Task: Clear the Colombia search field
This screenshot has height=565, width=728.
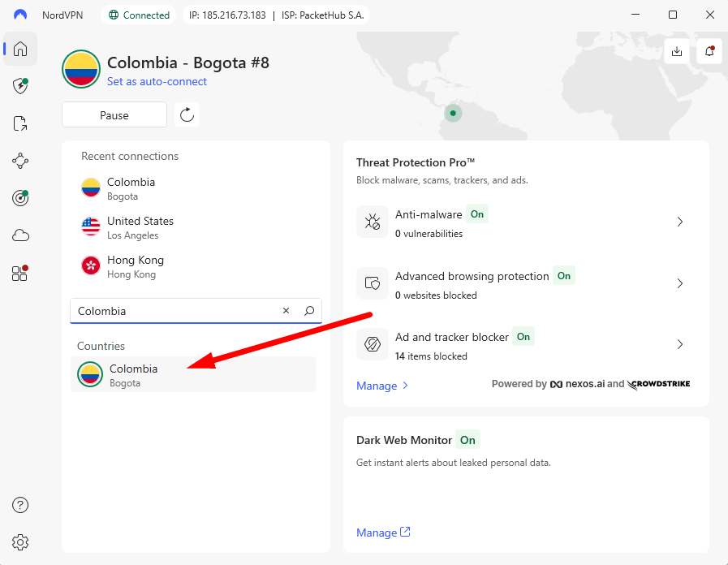Action: (286, 311)
